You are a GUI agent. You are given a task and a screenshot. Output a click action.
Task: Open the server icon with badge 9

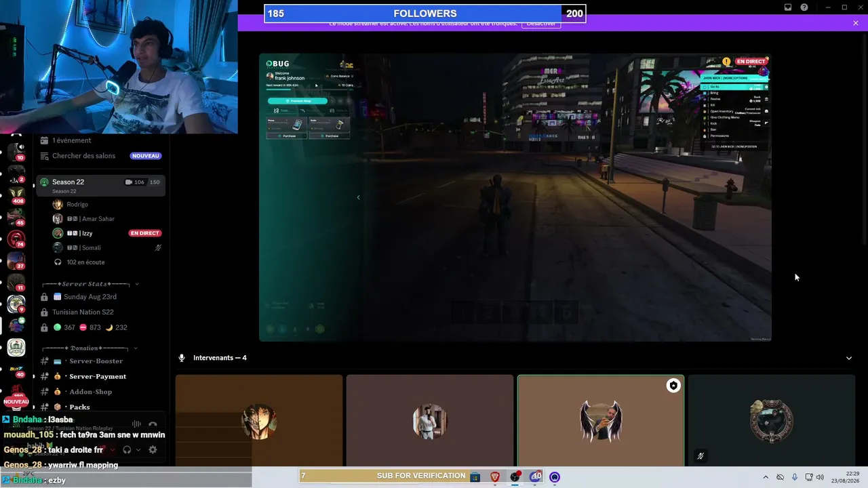tap(16, 304)
